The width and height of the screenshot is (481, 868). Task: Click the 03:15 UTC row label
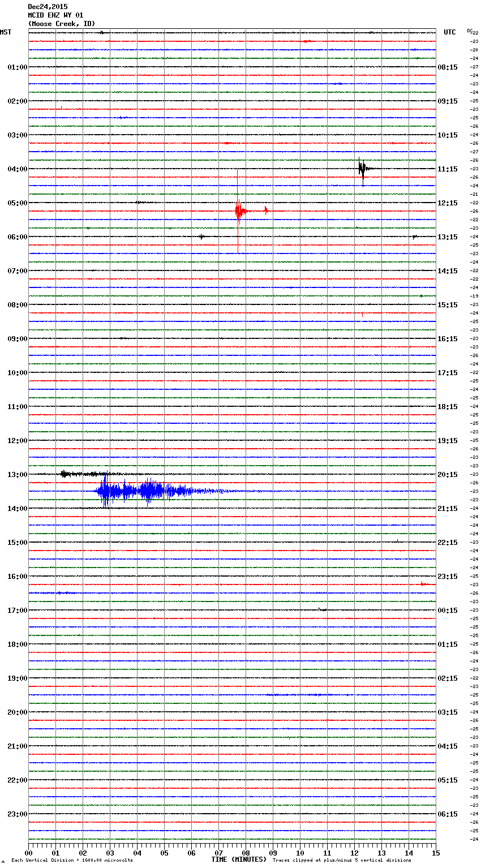coord(448,712)
